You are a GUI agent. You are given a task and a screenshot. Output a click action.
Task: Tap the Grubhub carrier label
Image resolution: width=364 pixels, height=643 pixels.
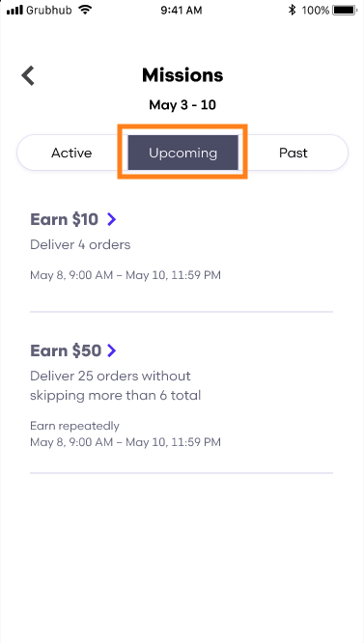click(x=51, y=11)
